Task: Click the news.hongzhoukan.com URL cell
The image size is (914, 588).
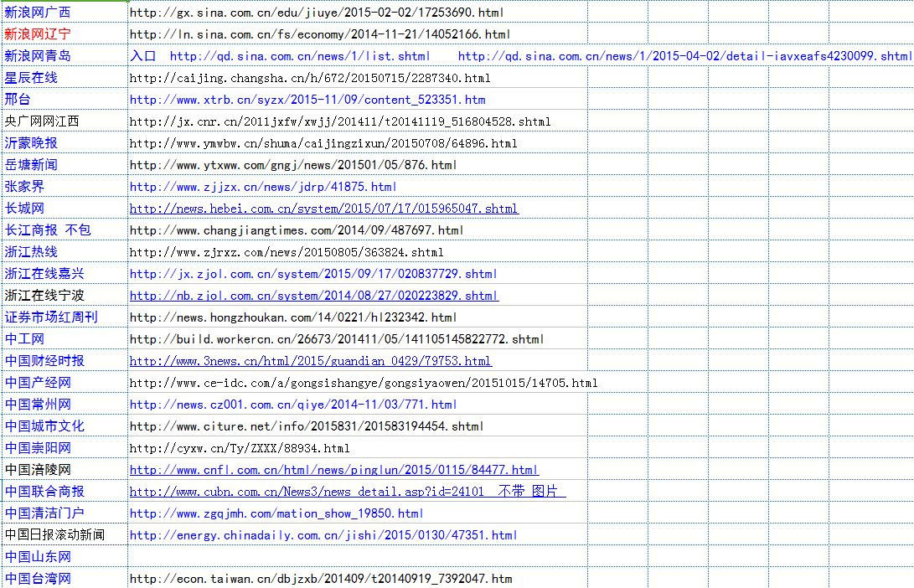Action: 358,317
